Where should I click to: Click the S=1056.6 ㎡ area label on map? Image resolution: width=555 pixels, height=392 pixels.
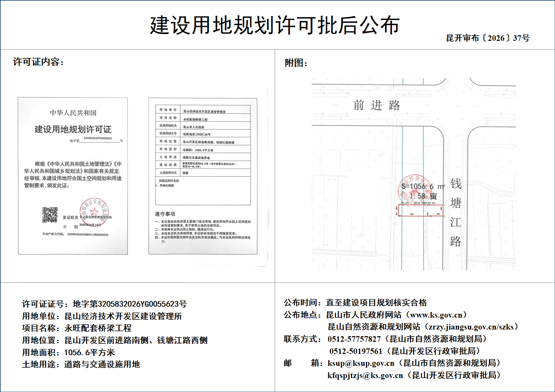pos(423,186)
